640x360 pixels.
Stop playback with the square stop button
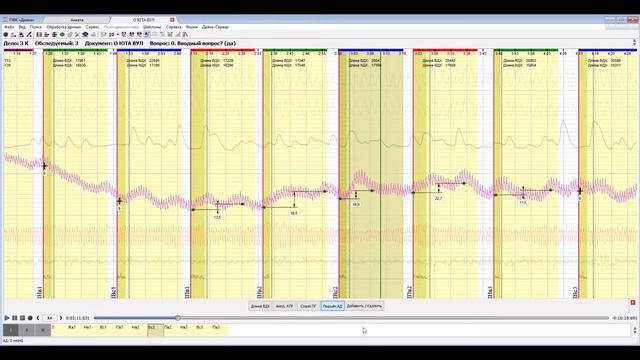point(22,318)
